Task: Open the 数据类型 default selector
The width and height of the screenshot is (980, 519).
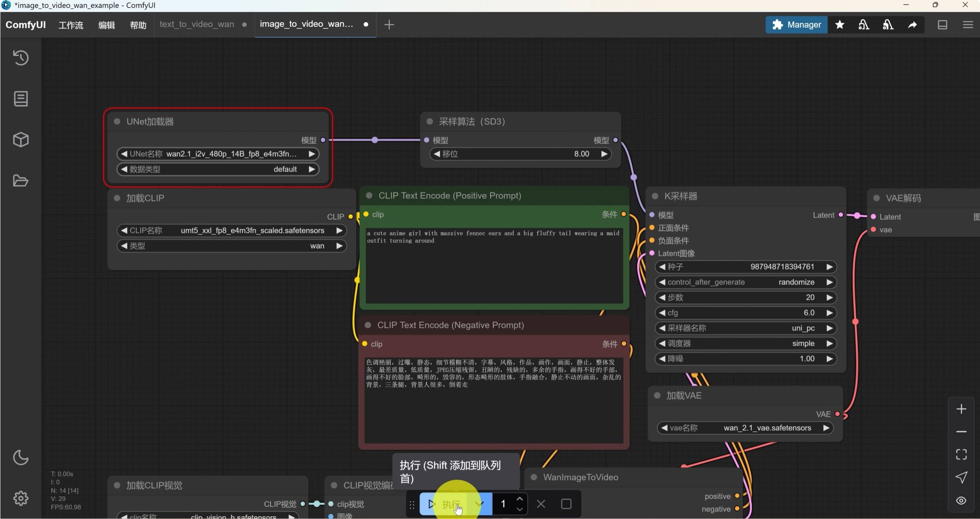Action: (x=218, y=169)
